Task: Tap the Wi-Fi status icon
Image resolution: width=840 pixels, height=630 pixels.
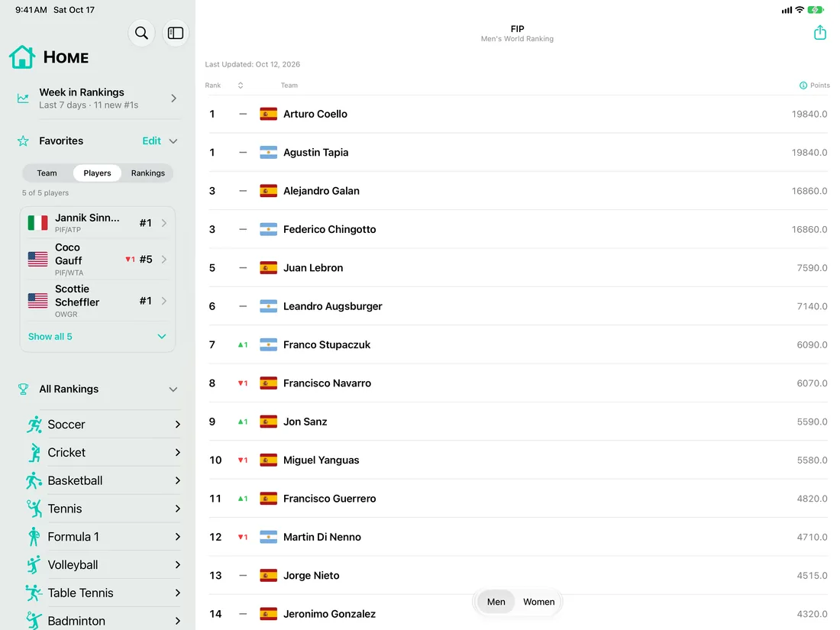Action: click(800, 10)
